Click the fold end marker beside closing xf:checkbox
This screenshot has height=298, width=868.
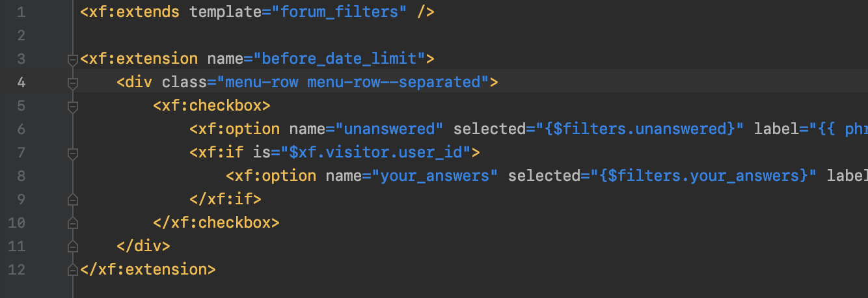coord(72,223)
